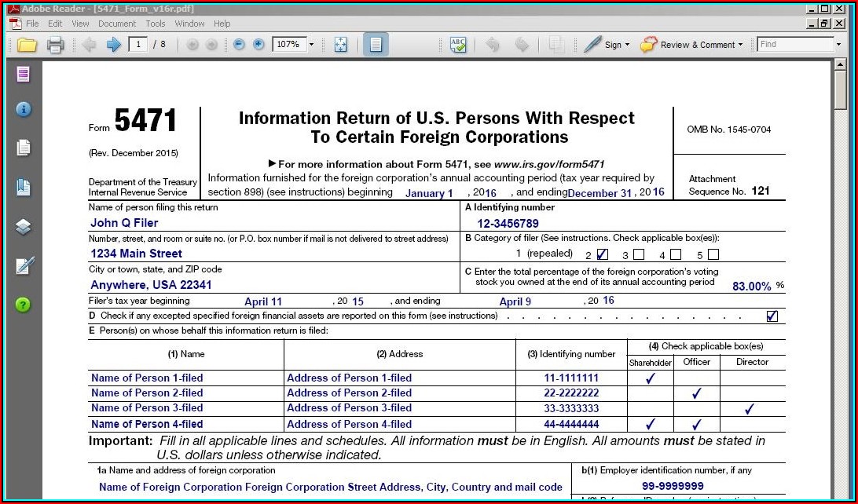The width and height of the screenshot is (858, 504).
Task: Open the Bookmarks panel in sidebar
Action: tap(24, 188)
